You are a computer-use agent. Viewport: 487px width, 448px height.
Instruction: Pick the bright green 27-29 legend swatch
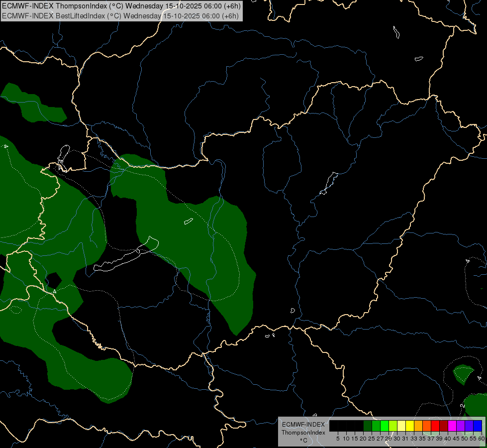[385, 426]
